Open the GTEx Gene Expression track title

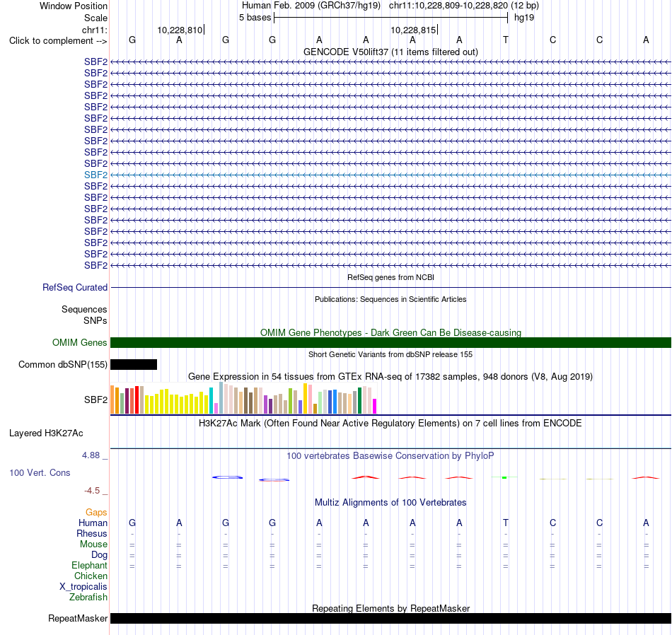390,377
